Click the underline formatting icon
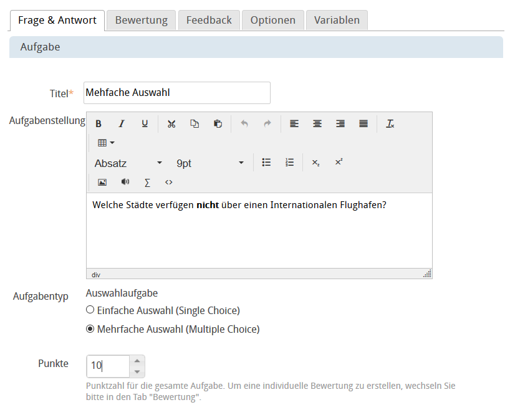This screenshot has height=420, width=510. 145,124
